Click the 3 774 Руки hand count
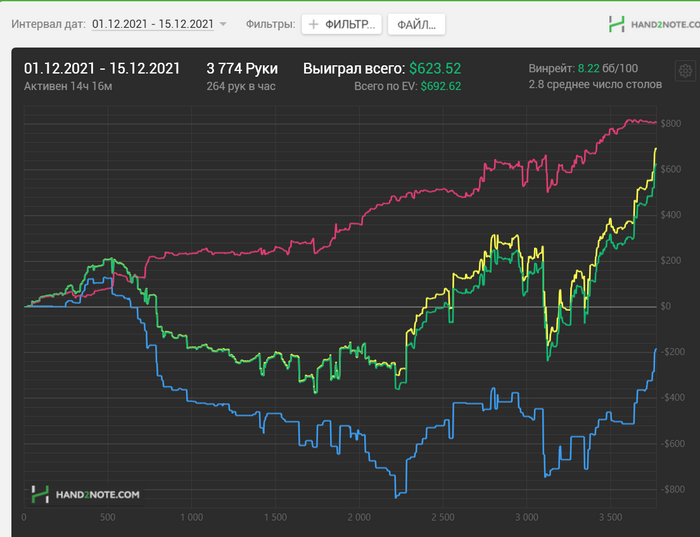Viewport: 700px width, 537px height. click(x=242, y=68)
